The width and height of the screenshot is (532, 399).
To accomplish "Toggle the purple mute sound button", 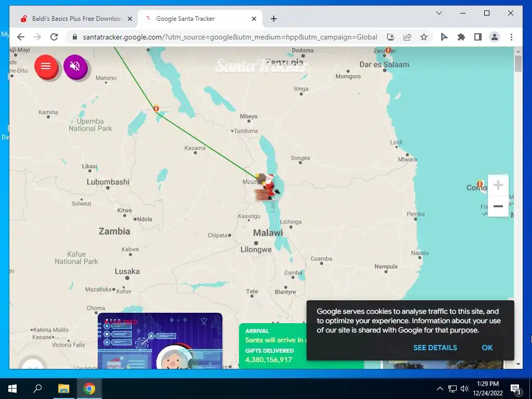I will coord(75,67).
